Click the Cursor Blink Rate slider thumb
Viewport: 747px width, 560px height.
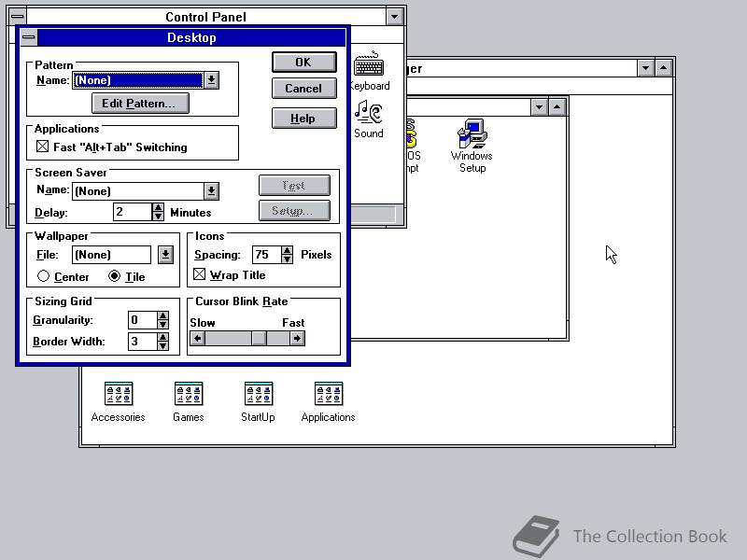point(259,339)
